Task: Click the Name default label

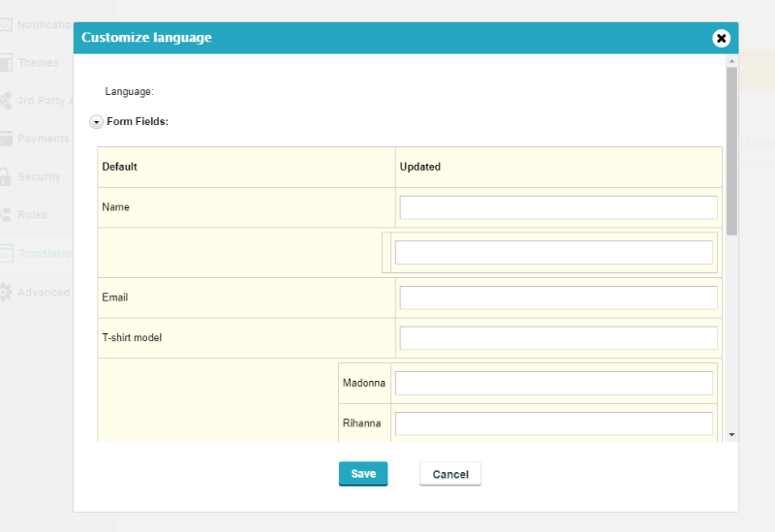Action: tap(115, 207)
